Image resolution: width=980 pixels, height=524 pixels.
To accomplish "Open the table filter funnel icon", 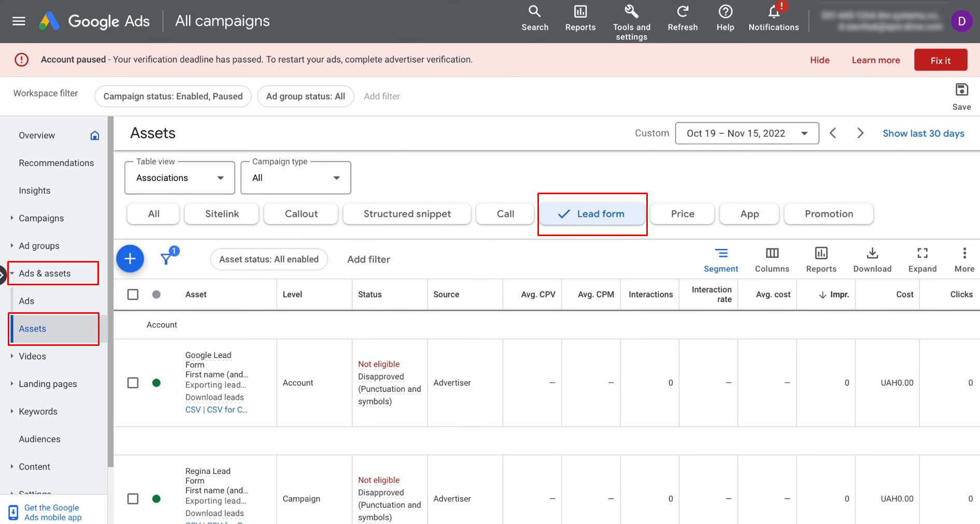I will (x=166, y=258).
